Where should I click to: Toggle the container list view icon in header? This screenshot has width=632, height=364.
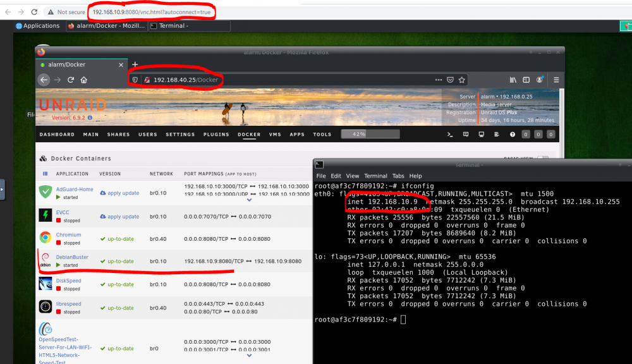point(45,174)
